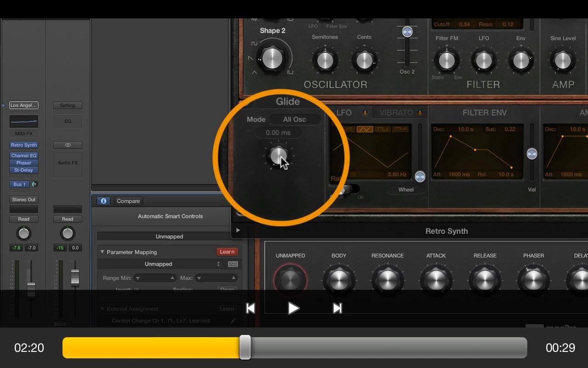Open the Range Max dropdown

(216, 278)
